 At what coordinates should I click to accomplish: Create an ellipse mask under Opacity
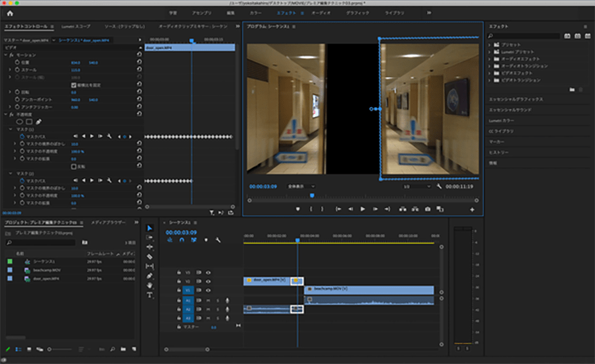(19, 122)
